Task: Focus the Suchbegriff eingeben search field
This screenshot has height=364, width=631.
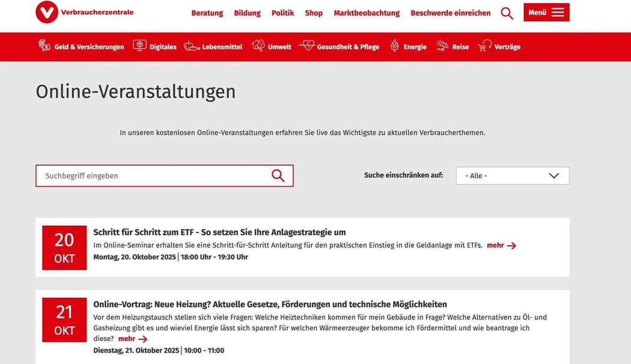Action: click(153, 176)
